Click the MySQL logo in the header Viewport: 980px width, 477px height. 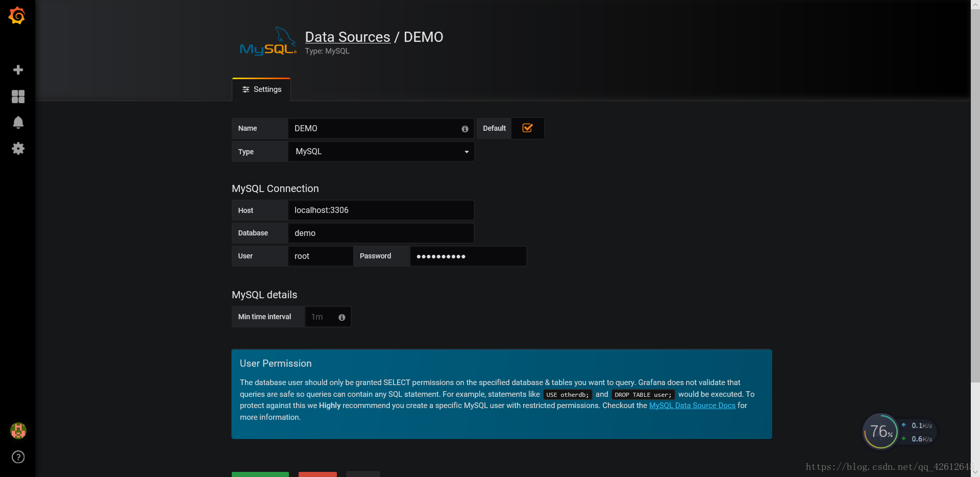[x=268, y=41]
